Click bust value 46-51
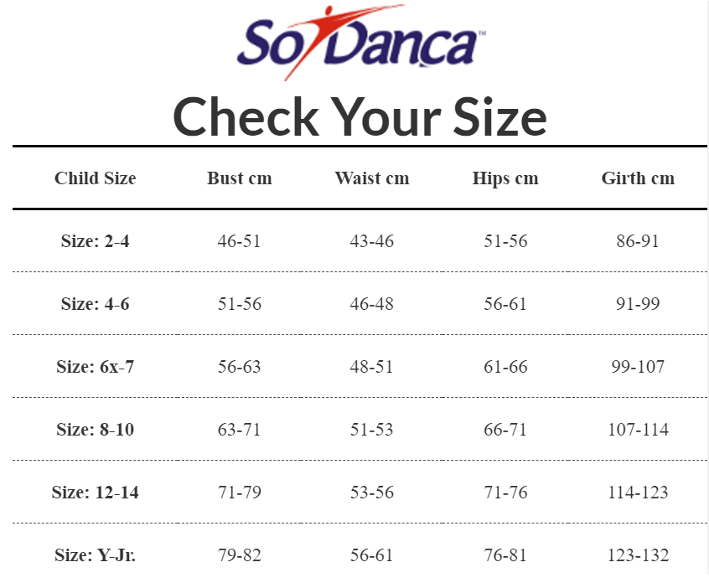709x588 pixels. click(240, 241)
